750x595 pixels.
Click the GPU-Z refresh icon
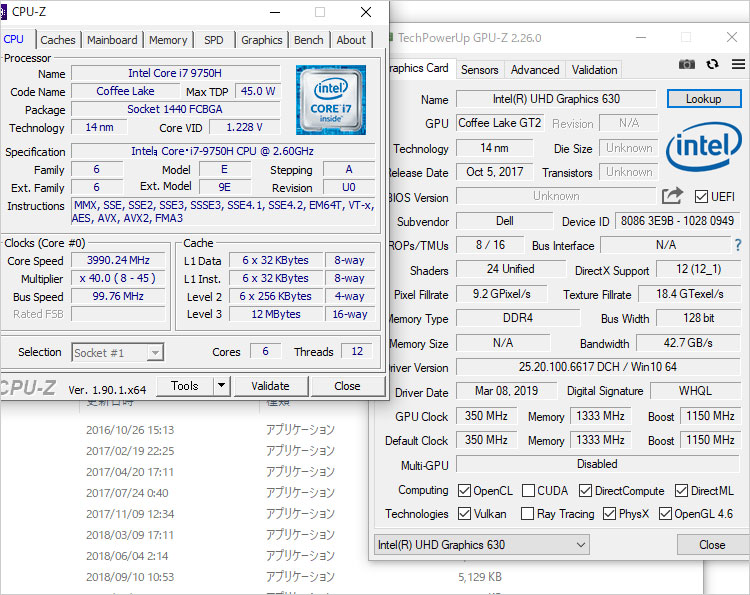[712, 64]
